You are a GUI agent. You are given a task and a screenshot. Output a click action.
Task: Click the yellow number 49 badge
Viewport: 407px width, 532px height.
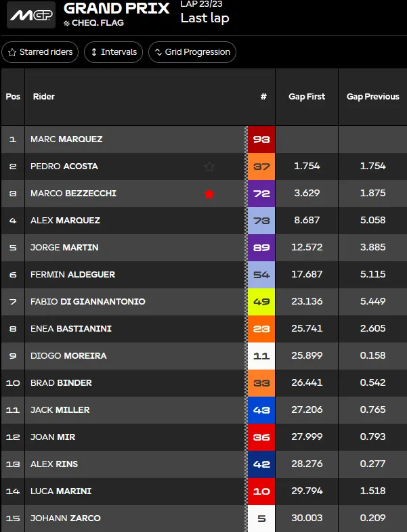click(x=261, y=302)
